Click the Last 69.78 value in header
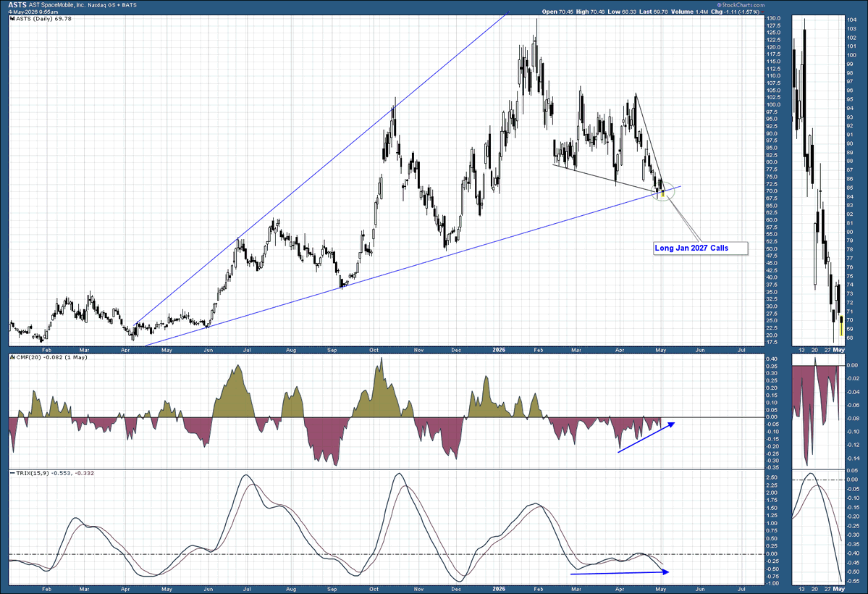868x594 pixels. click(654, 12)
